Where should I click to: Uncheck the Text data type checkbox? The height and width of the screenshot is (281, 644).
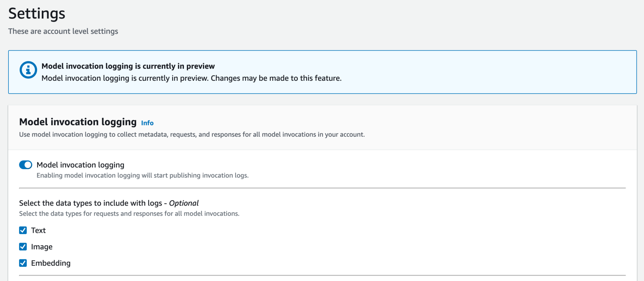[x=23, y=230]
